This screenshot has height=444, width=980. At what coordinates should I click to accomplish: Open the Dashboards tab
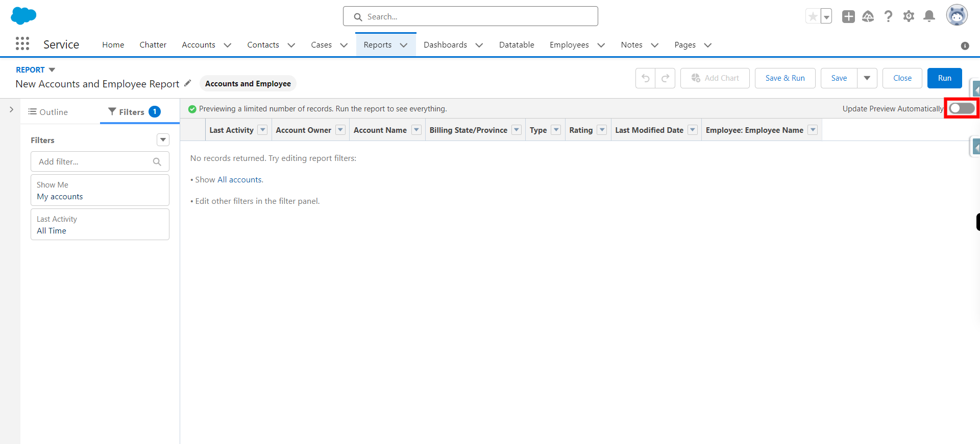[445, 45]
